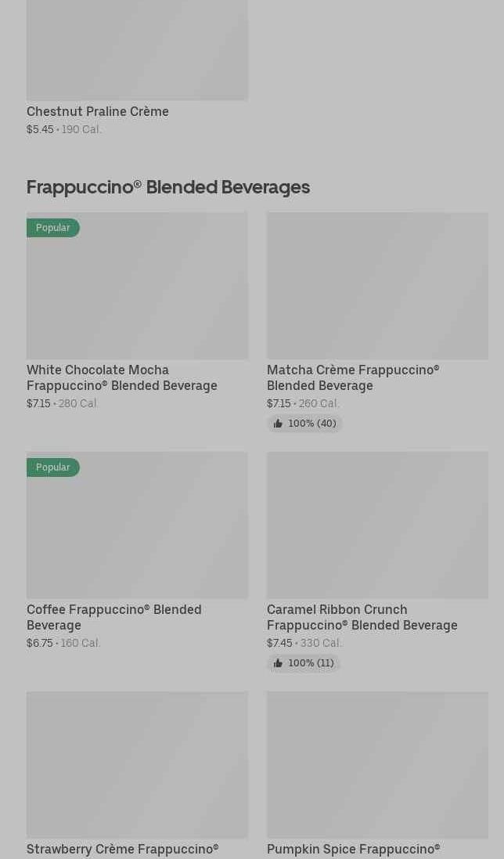Click Frappuccino Blended Beverages section heading

168,187
